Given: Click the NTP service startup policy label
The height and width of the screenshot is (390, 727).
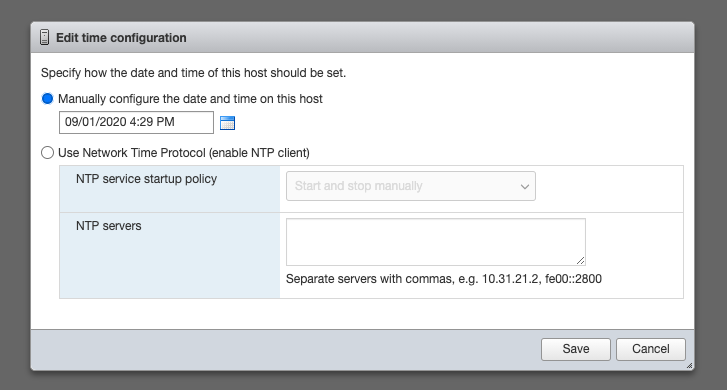Looking at the screenshot, I should [147, 179].
